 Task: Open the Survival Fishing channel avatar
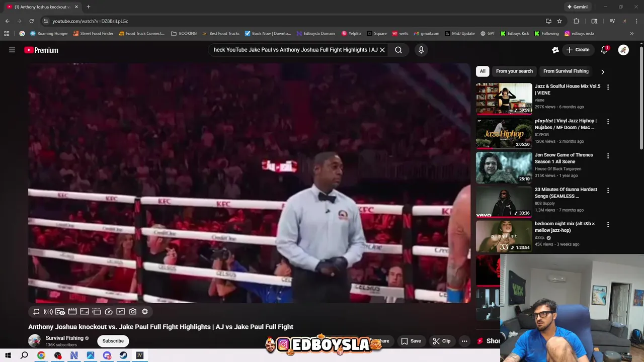pos(35,341)
